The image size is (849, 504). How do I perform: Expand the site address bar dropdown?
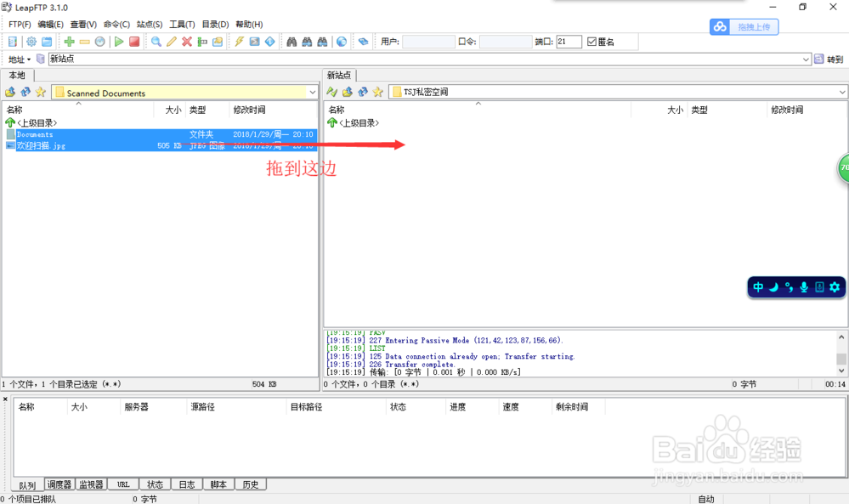tap(807, 59)
